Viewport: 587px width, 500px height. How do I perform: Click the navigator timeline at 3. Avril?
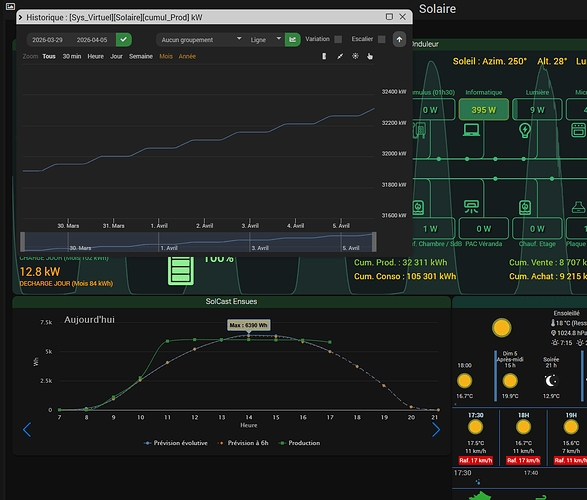(x=261, y=248)
